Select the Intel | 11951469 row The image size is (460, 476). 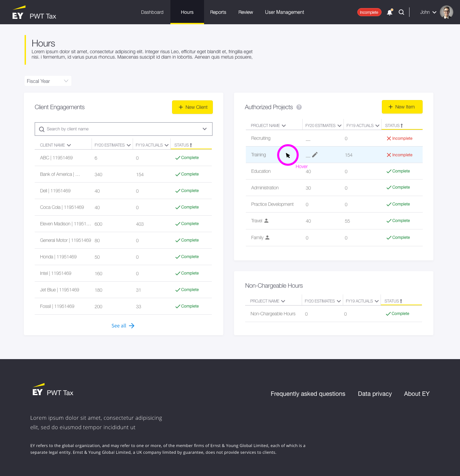coord(123,274)
